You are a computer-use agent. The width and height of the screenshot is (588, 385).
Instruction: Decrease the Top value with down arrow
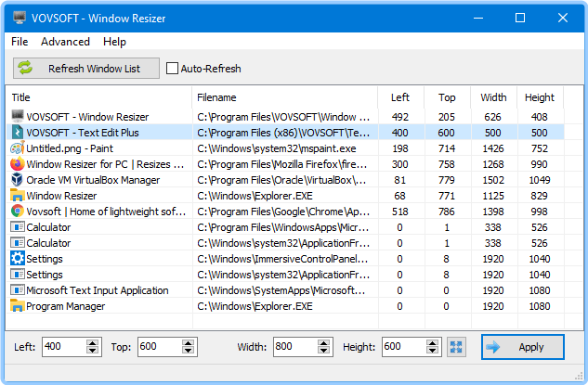point(188,351)
